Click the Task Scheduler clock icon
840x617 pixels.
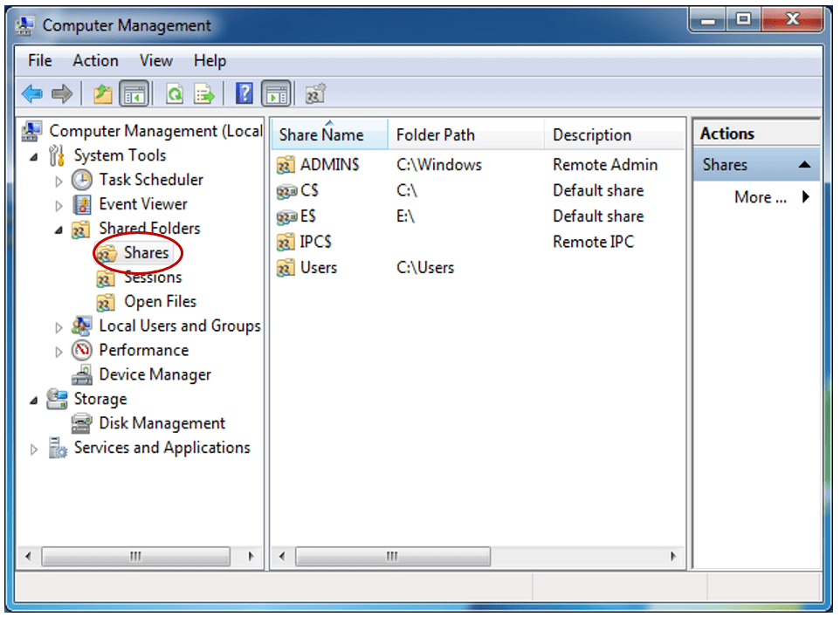[x=81, y=180]
